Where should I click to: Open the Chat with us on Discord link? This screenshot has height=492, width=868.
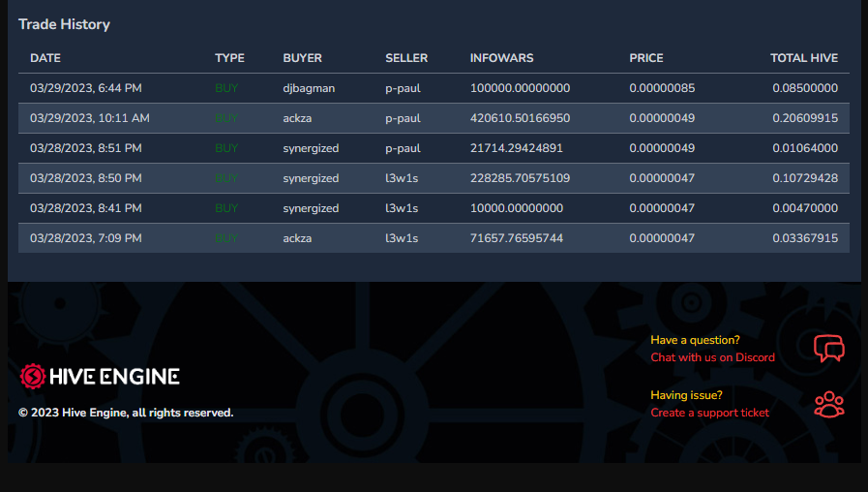[712, 357]
